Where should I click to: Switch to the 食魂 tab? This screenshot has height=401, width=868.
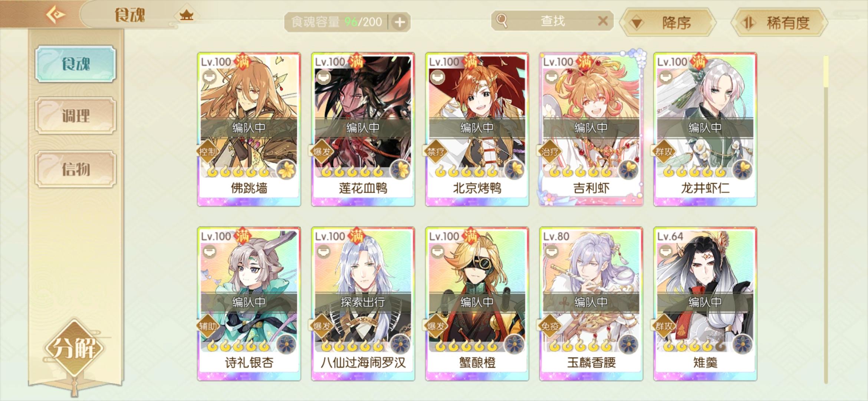click(76, 64)
